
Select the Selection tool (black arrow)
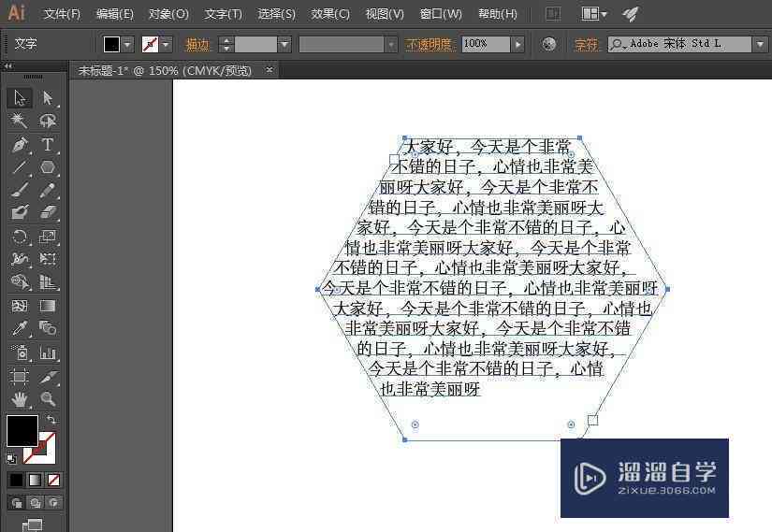pos(20,98)
